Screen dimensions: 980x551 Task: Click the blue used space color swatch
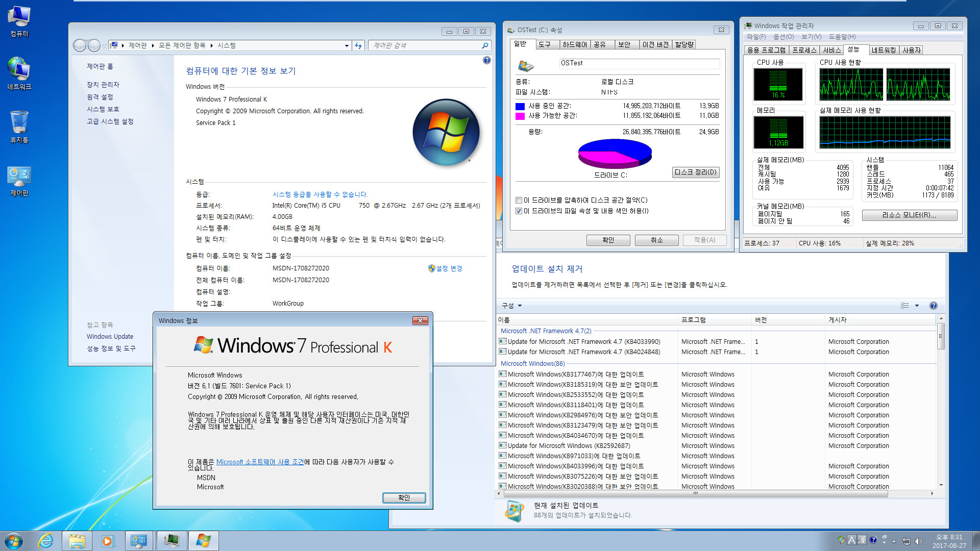520,106
